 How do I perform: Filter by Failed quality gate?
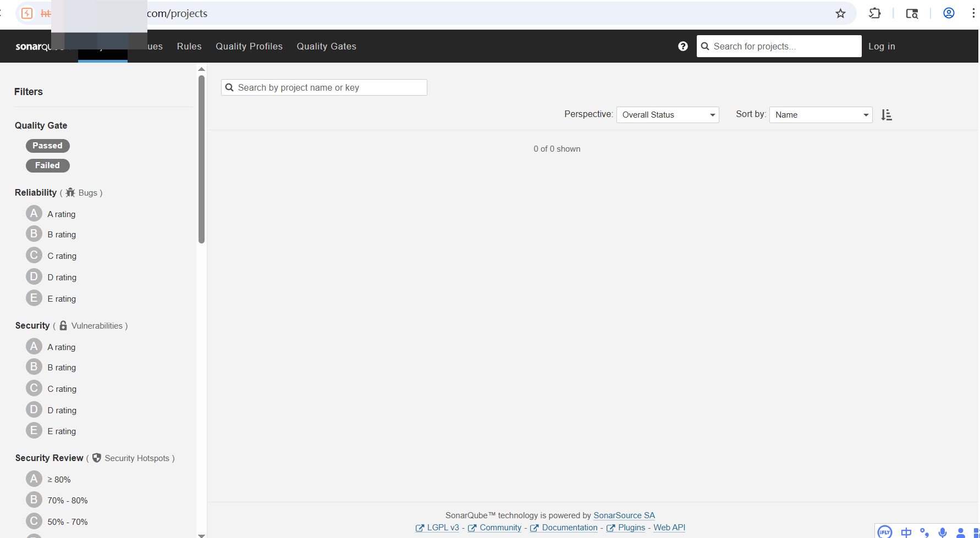[47, 165]
